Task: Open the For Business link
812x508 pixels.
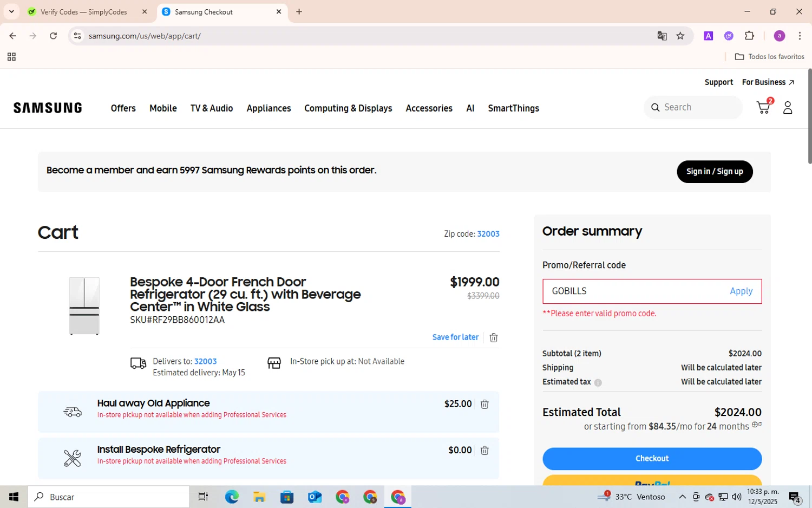Action: coord(768,82)
